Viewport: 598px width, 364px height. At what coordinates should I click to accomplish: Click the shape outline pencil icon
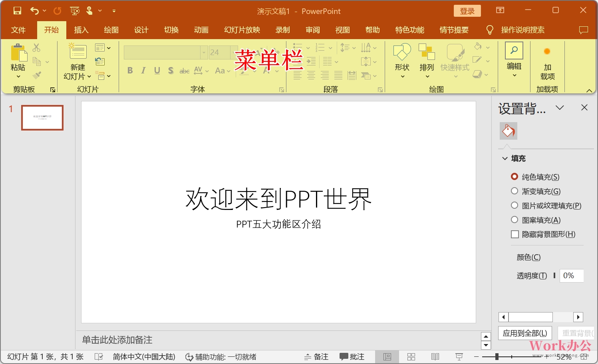(x=477, y=60)
